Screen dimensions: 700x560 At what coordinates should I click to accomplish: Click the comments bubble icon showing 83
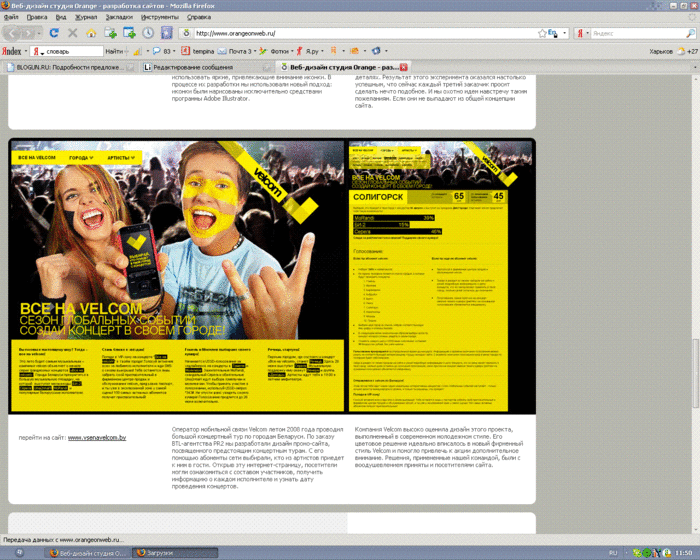161,51
